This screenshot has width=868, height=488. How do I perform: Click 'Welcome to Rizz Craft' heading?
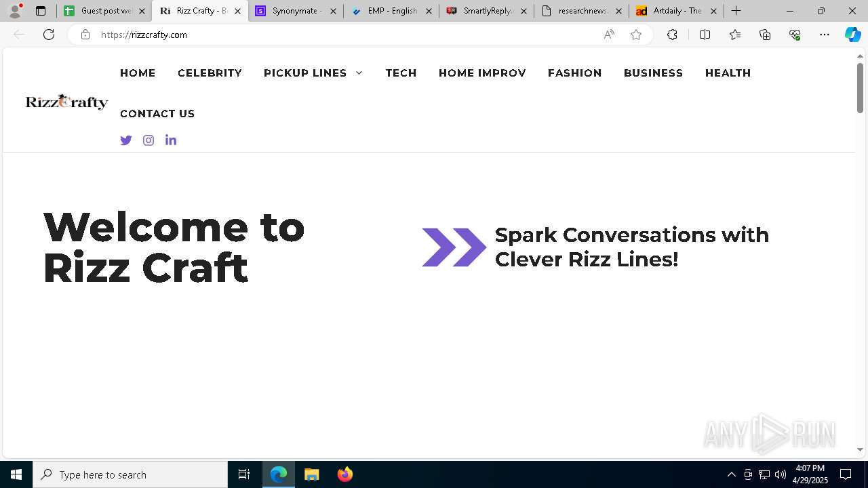(174, 247)
